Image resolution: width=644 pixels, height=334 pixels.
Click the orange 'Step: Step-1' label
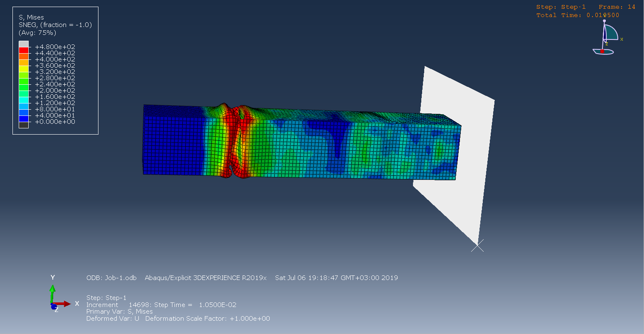click(x=561, y=7)
